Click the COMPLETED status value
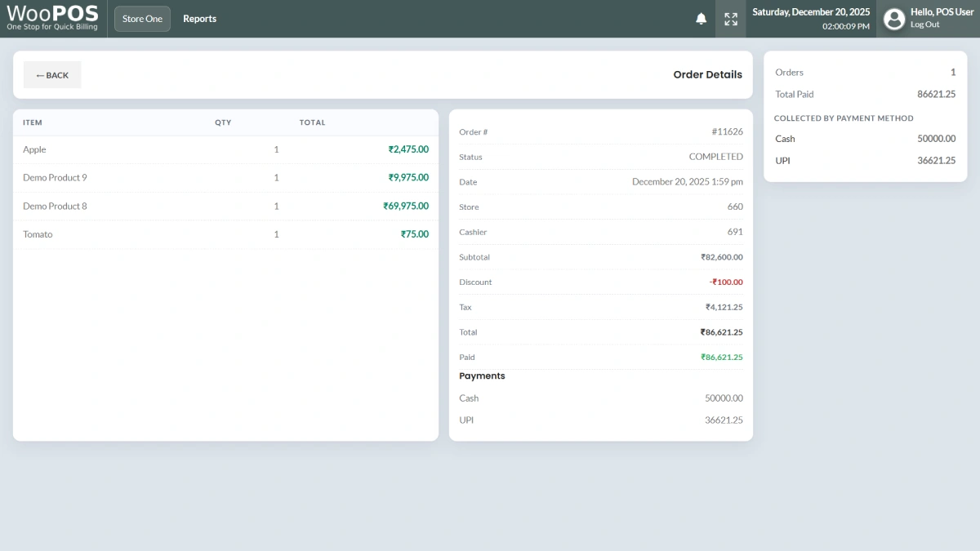This screenshot has height=551, width=980. 715,157
